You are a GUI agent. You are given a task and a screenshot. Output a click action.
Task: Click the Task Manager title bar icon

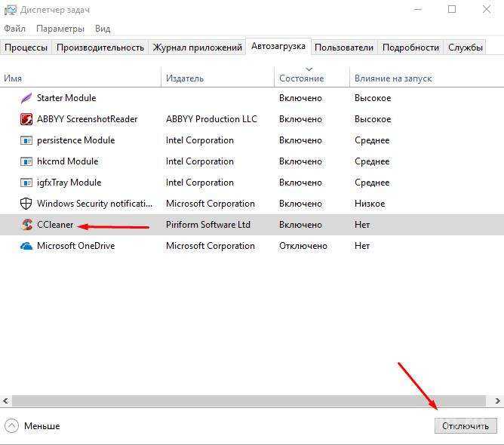tap(10, 10)
